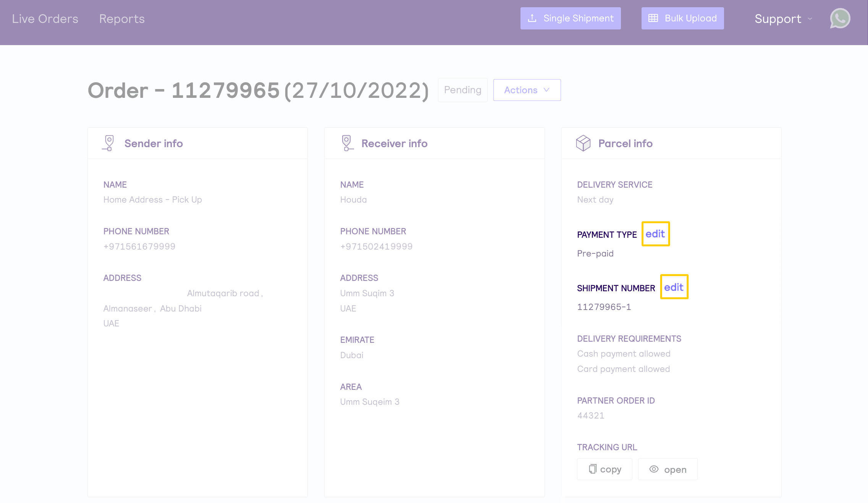Click upload icon on Single Shipment
The width and height of the screenshot is (868, 503).
click(532, 18)
